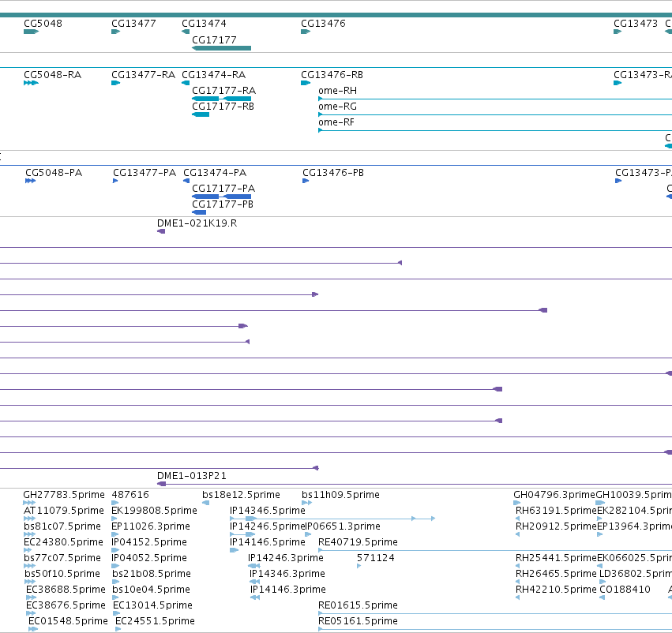Image resolution: width=672 pixels, height=633 pixels.
Task: Open the CG13476-RB transcript label
Action: (x=332, y=75)
